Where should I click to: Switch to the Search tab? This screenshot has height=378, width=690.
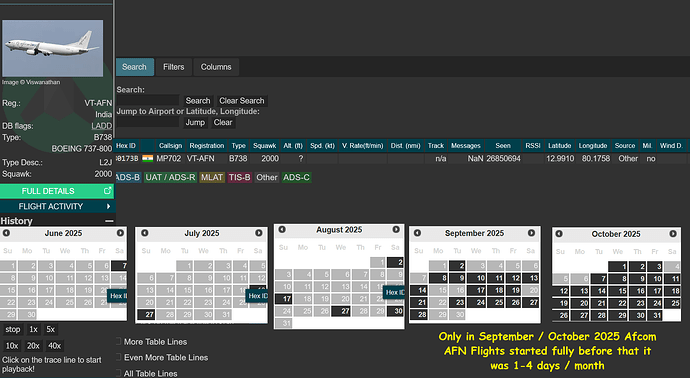point(134,67)
